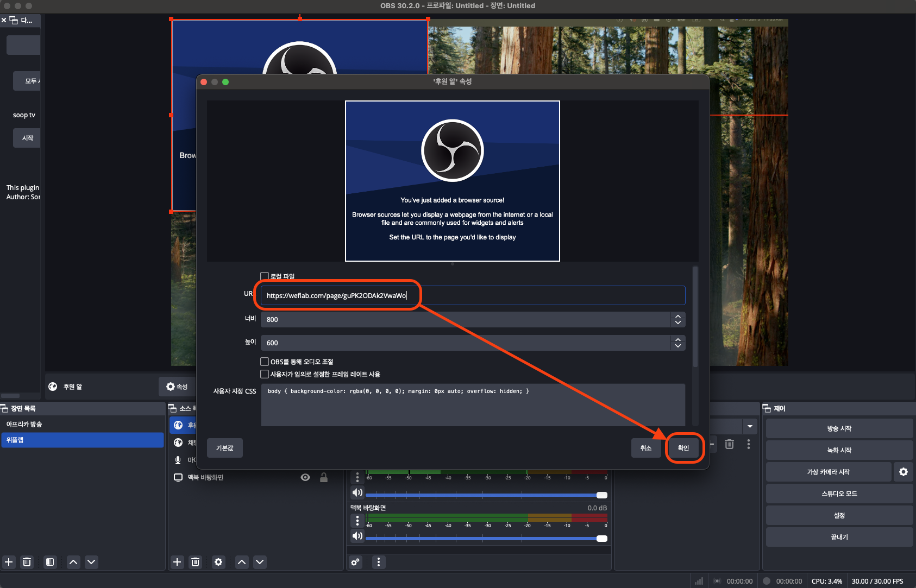This screenshot has height=588, width=916.
Task: Click properties dialog vertical scrollbar
Action: point(695,317)
